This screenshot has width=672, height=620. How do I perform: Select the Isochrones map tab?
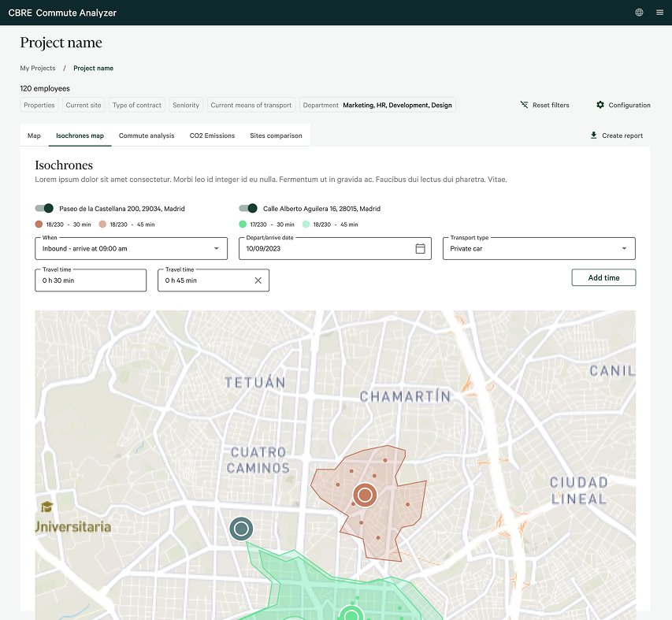tap(80, 136)
